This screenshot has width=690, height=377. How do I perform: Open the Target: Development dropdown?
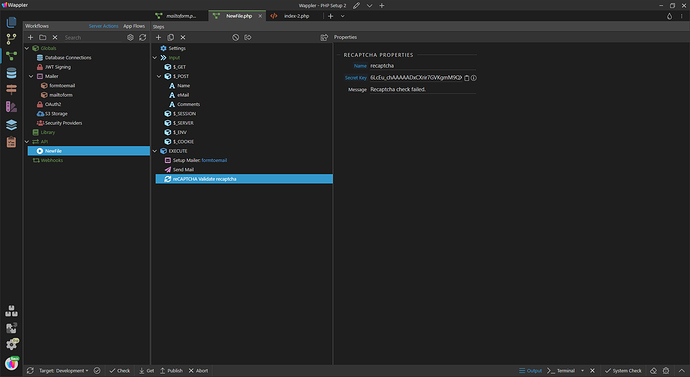[63, 370]
